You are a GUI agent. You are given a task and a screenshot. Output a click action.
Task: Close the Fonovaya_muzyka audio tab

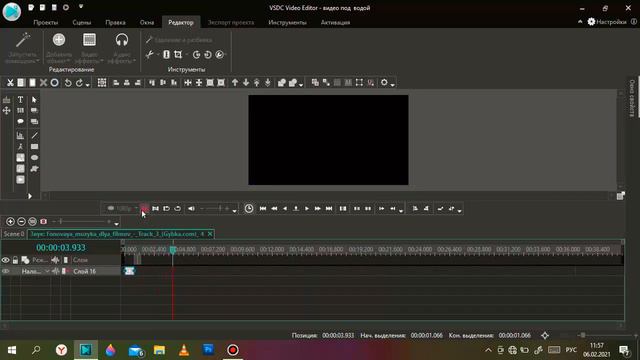[x=210, y=234]
